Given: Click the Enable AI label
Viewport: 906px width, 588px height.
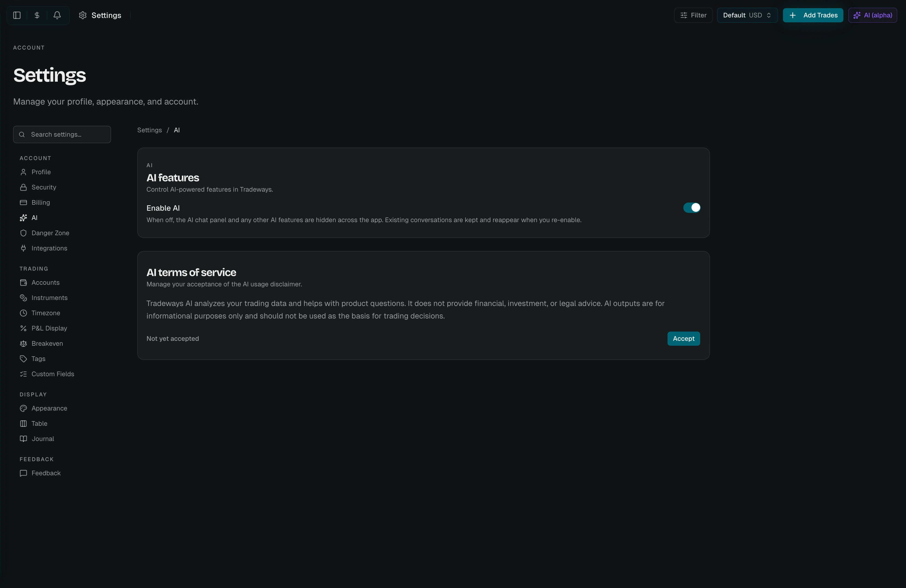Looking at the screenshot, I should (x=163, y=208).
